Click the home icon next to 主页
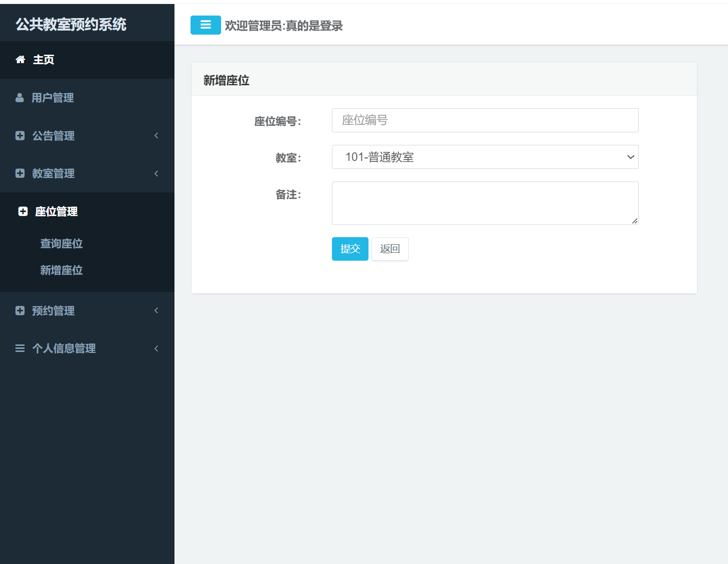The height and width of the screenshot is (564, 728). coord(20,60)
